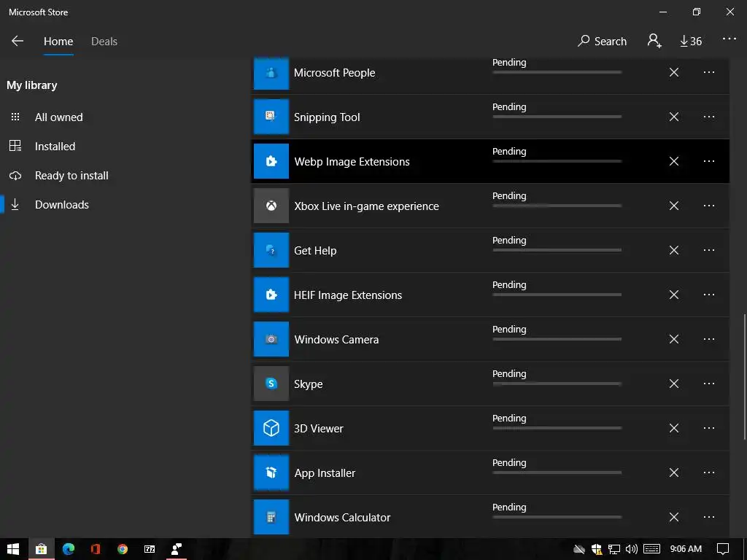This screenshot has width=747, height=560.
Task: Select All owned in My library
Action: tap(58, 117)
